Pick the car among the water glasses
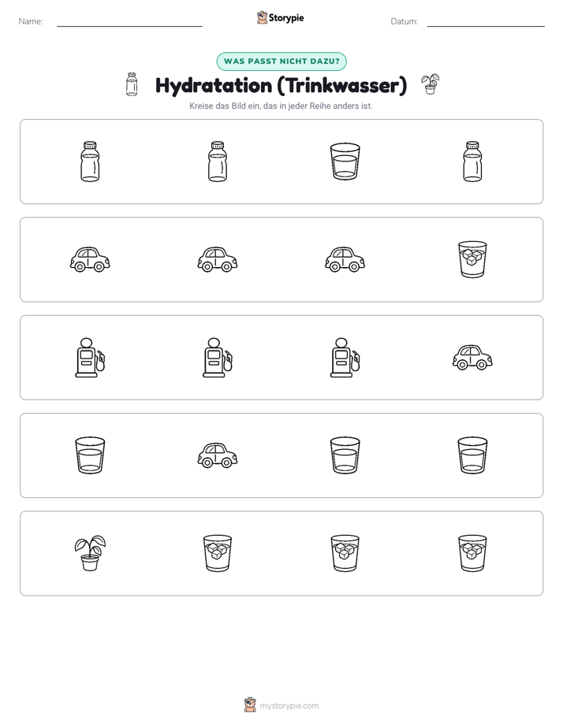 coord(218,455)
